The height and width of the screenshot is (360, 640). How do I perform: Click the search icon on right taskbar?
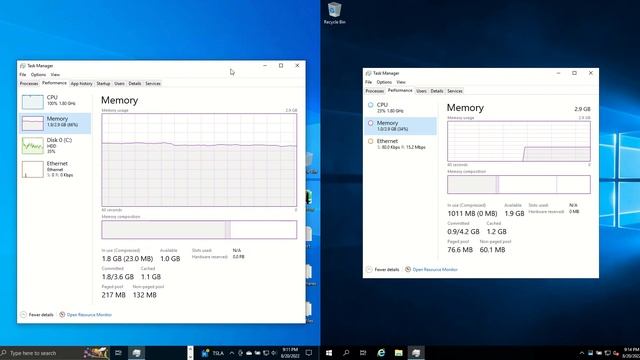[346, 353]
